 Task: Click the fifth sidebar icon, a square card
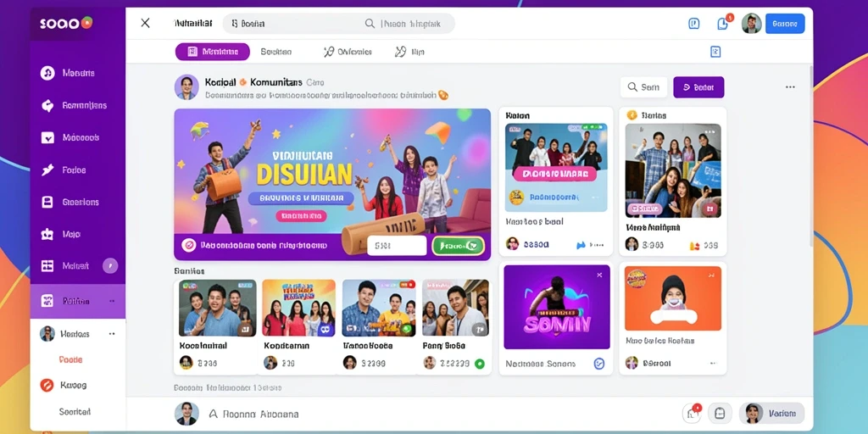(x=47, y=202)
